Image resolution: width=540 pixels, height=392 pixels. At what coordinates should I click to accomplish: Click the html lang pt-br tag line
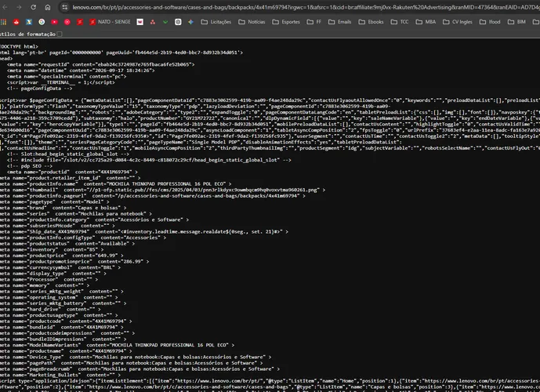pyautogui.click(x=121, y=53)
